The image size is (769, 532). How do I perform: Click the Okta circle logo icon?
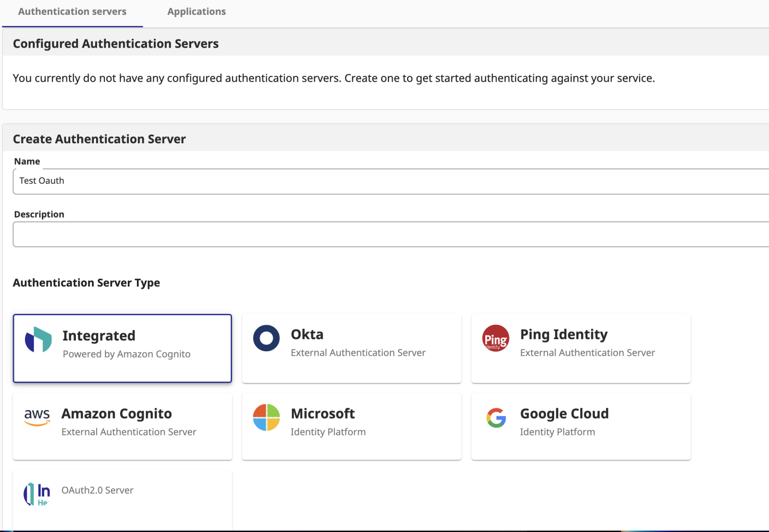[x=266, y=338]
